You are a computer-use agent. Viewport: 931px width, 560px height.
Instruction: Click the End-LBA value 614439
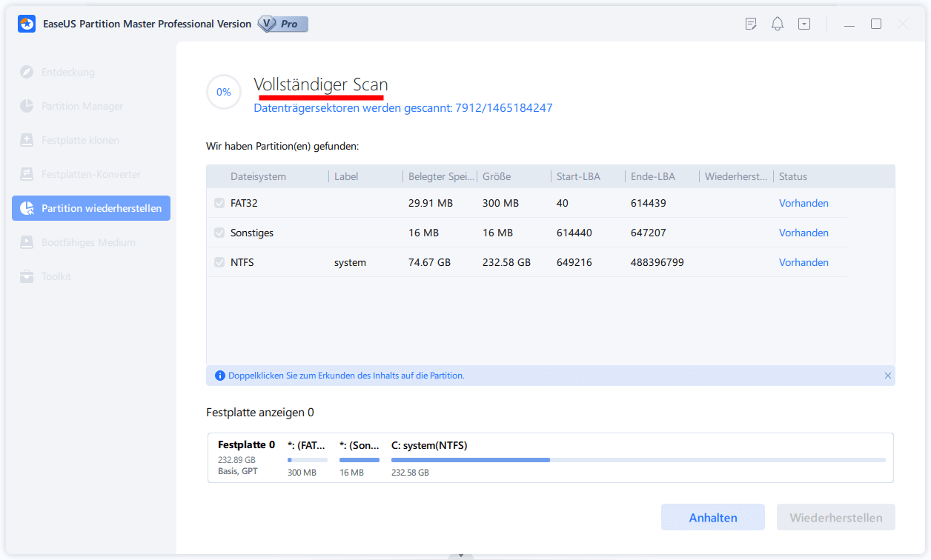[x=649, y=203]
